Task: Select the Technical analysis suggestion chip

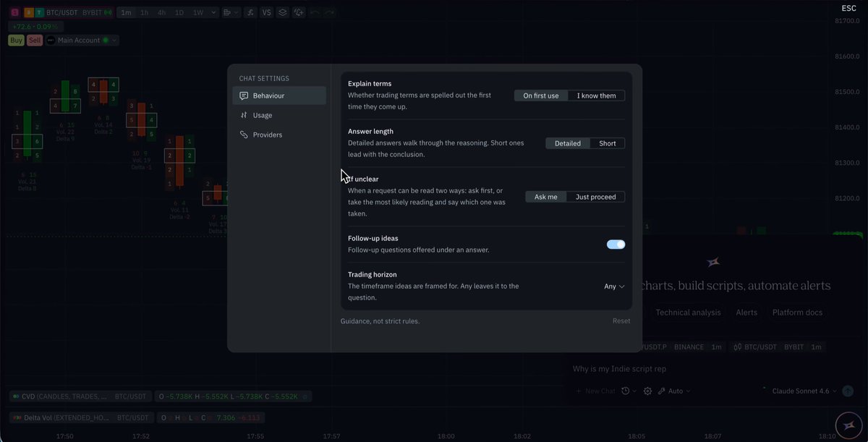Action: tap(688, 313)
